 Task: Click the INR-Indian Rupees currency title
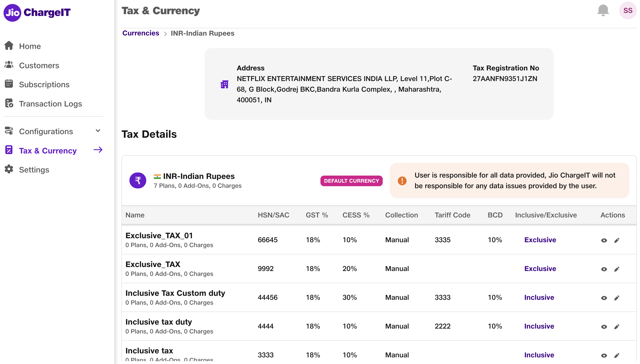[x=199, y=176]
